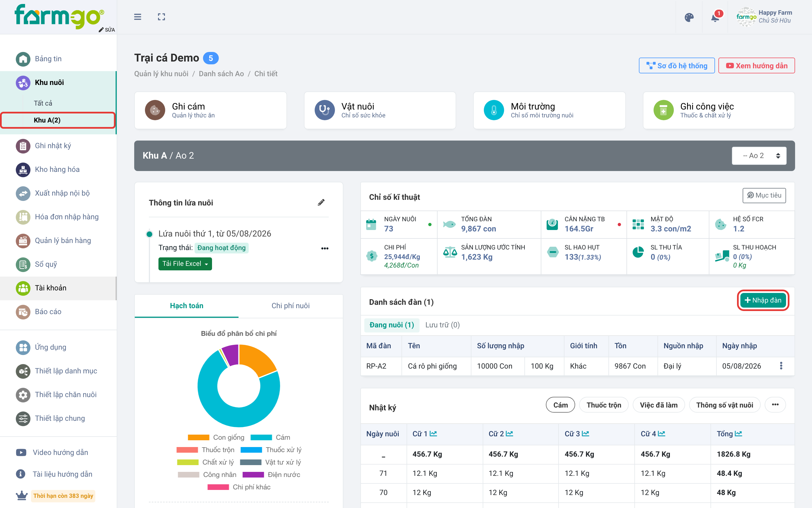Viewport: 812px width, 508px height.
Task: Show the chart icon for Cữ 4
Action: (x=662, y=434)
